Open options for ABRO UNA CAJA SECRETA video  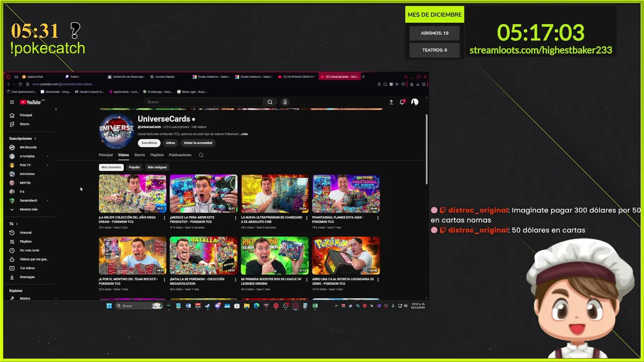tap(378, 280)
